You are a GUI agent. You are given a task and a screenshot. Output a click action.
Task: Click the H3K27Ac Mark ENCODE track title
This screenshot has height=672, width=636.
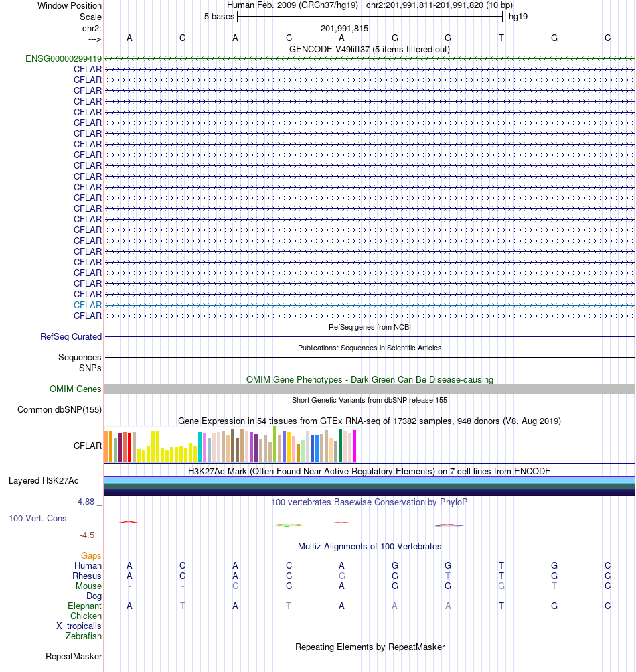click(369, 472)
